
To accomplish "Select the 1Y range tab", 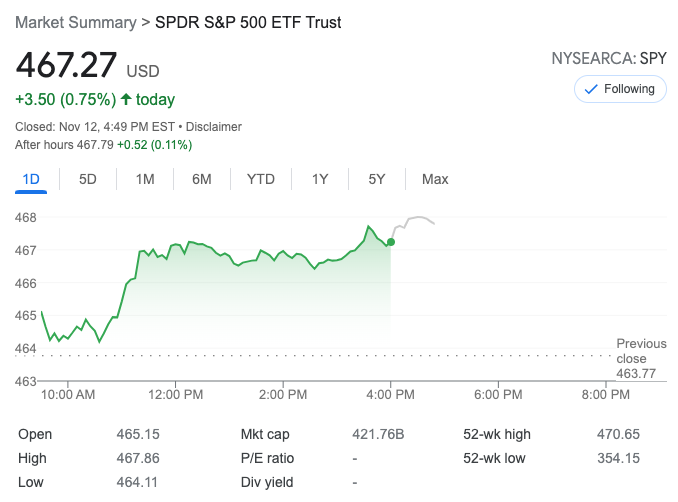I will coord(320,179).
